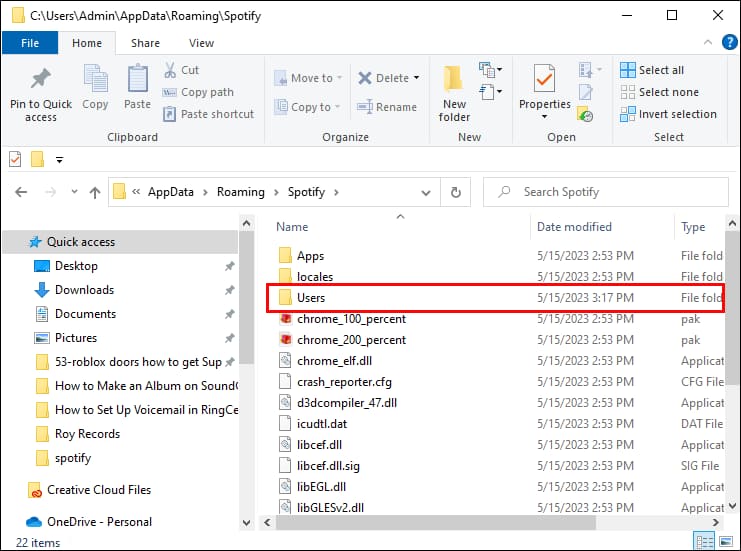Open the File menu tab
The image size is (741, 551).
pyautogui.click(x=30, y=43)
